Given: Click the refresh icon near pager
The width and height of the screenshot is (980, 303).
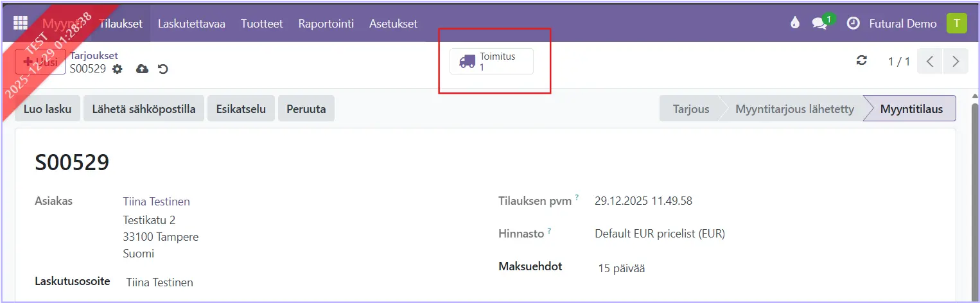Looking at the screenshot, I should point(862,60).
